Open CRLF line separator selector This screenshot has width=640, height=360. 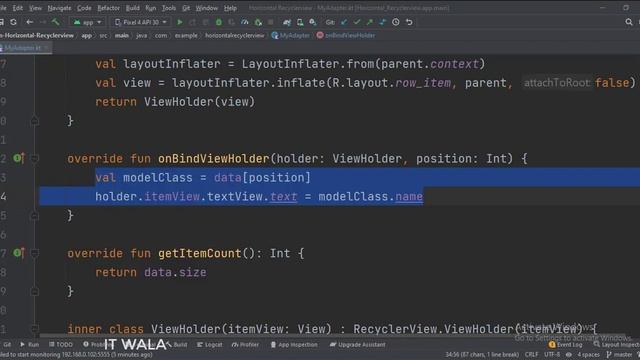531,355
